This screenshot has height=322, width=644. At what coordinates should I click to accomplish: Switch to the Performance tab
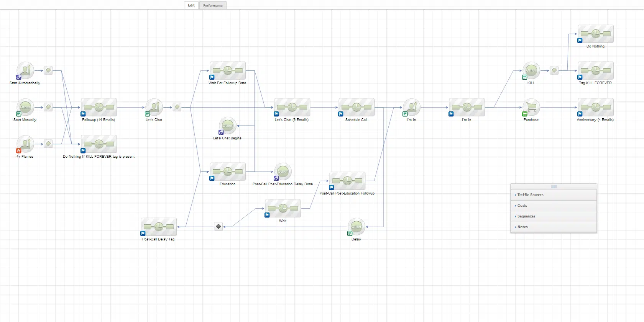[x=213, y=5]
